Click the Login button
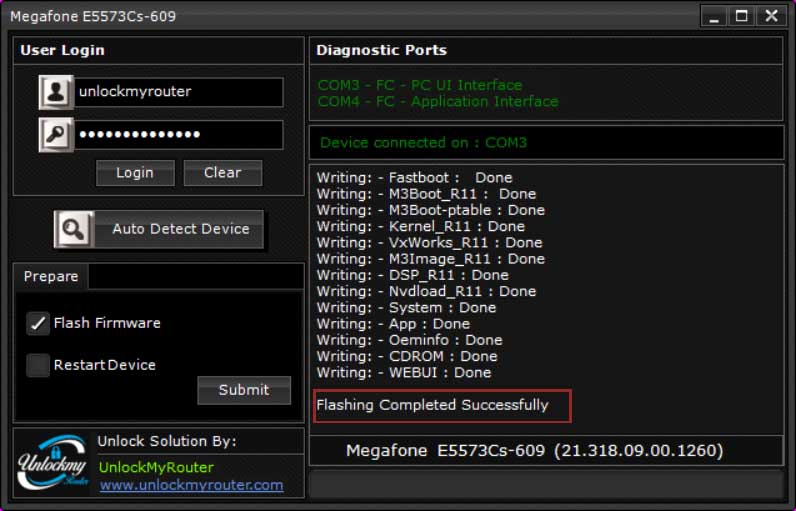Image resolution: width=796 pixels, height=511 pixels. [135, 173]
